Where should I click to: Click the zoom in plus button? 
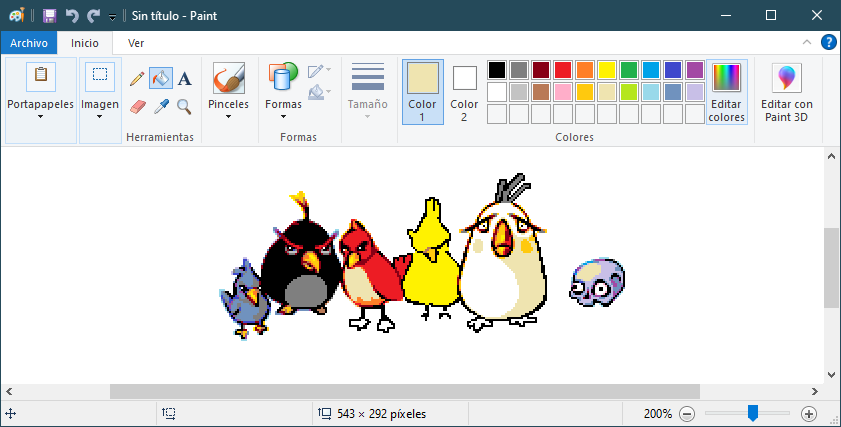click(809, 414)
